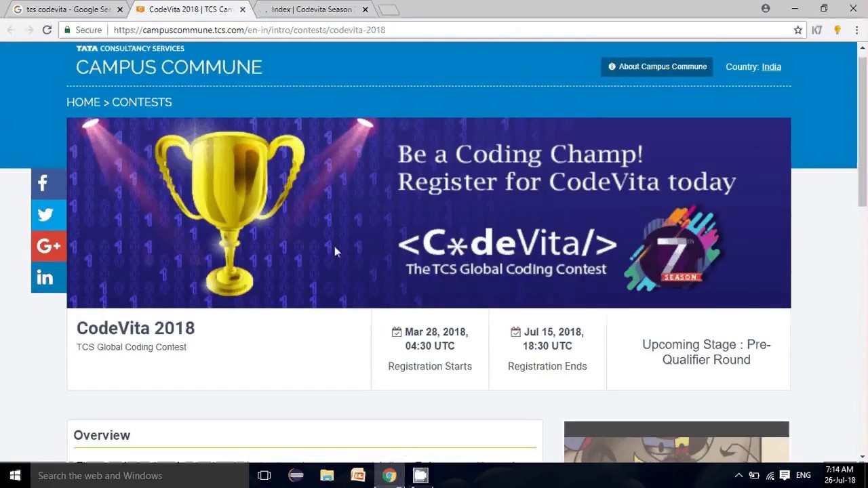Viewport: 868px width, 488px height.
Task: Click the lightbulb extension icon
Action: point(837,30)
